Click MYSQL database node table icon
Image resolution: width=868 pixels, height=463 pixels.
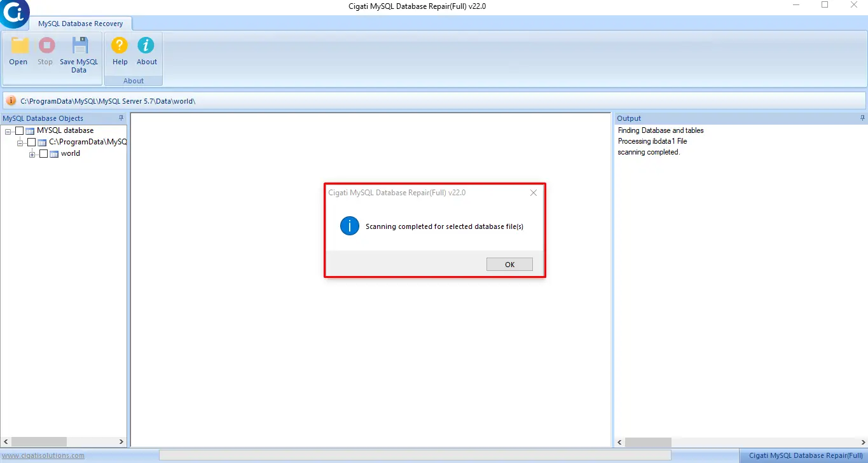(30, 131)
